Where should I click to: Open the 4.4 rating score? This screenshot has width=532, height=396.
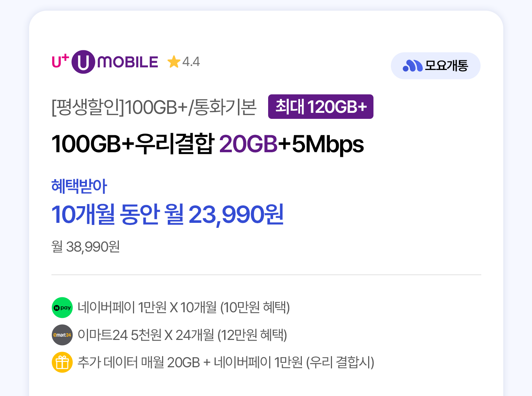point(191,62)
